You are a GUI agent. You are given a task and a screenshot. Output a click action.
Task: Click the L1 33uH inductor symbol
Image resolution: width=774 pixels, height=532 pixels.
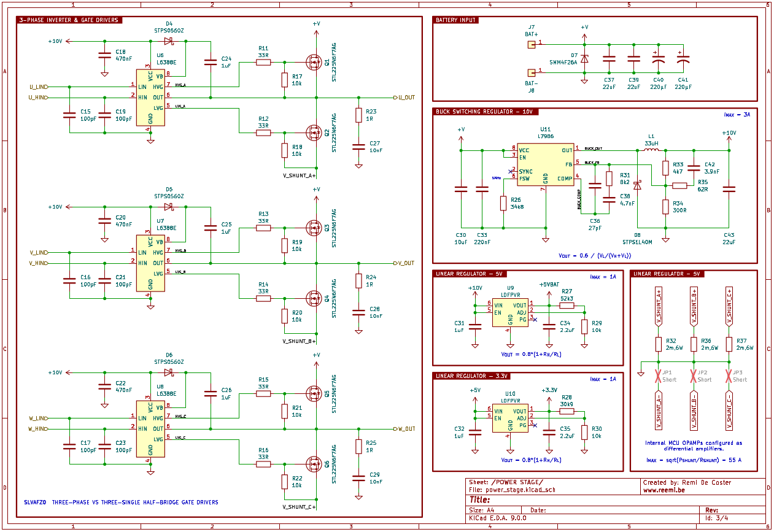[x=651, y=150]
